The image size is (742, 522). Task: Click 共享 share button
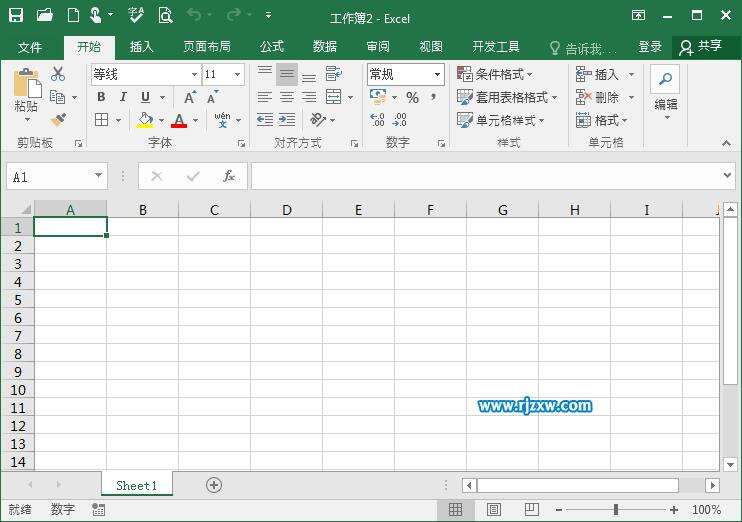pyautogui.click(x=700, y=46)
